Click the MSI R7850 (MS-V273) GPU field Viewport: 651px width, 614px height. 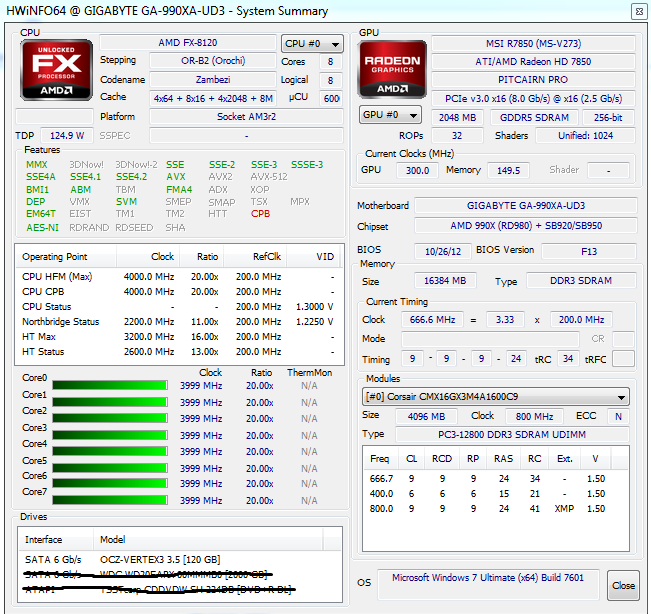[534, 44]
